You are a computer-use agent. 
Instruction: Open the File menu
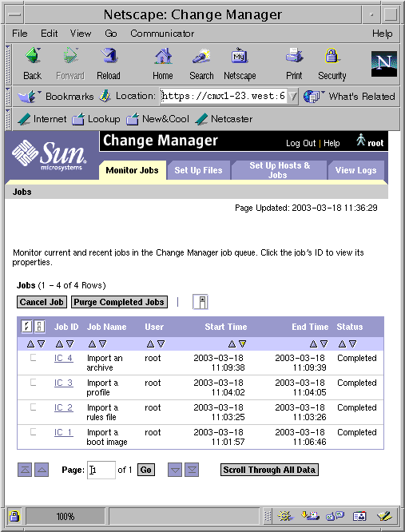pyautogui.click(x=20, y=34)
